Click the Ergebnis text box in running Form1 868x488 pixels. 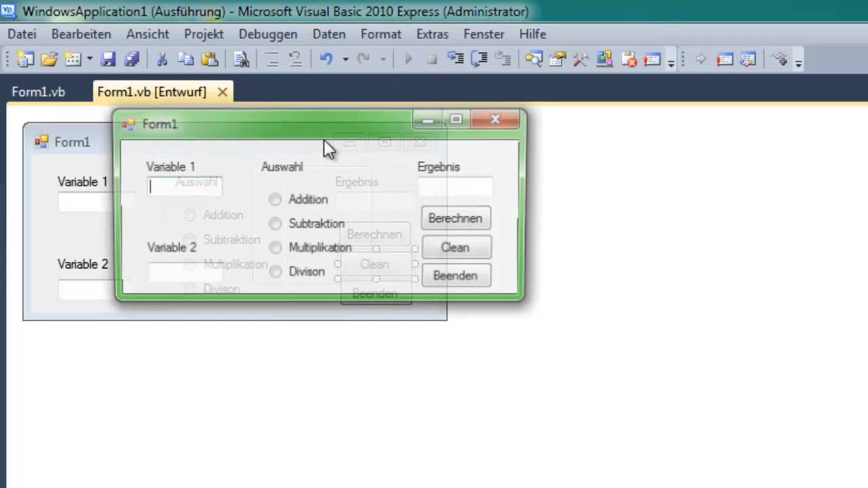click(455, 186)
